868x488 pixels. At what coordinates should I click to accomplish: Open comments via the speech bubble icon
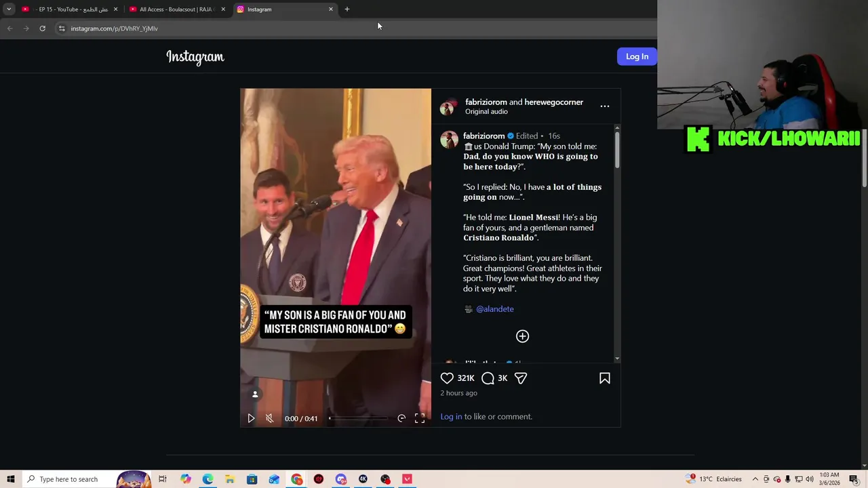488,378
